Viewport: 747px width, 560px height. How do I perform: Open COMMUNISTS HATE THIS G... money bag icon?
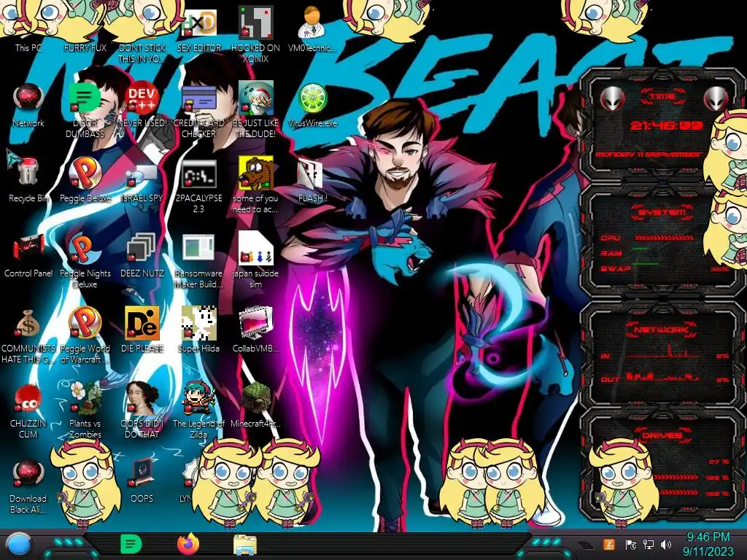(28, 324)
